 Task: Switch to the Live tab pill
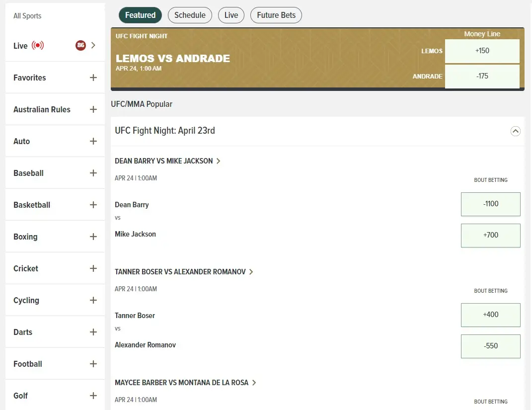(x=231, y=15)
